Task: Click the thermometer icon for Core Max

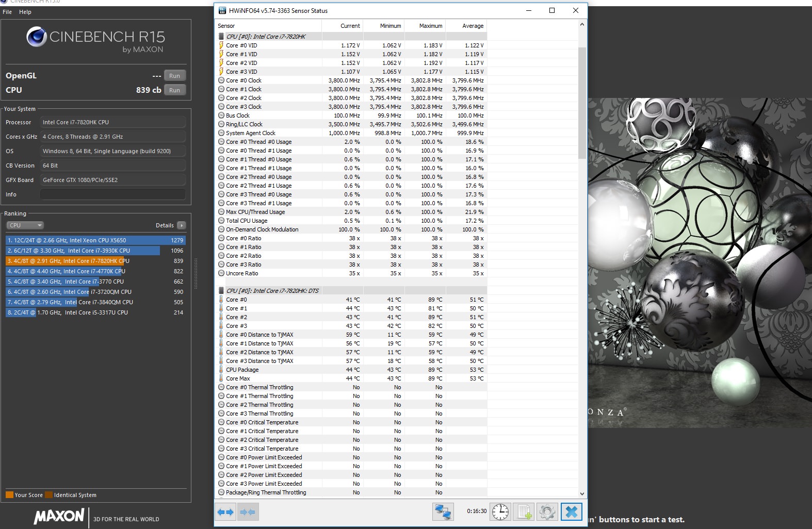Action: (221, 378)
